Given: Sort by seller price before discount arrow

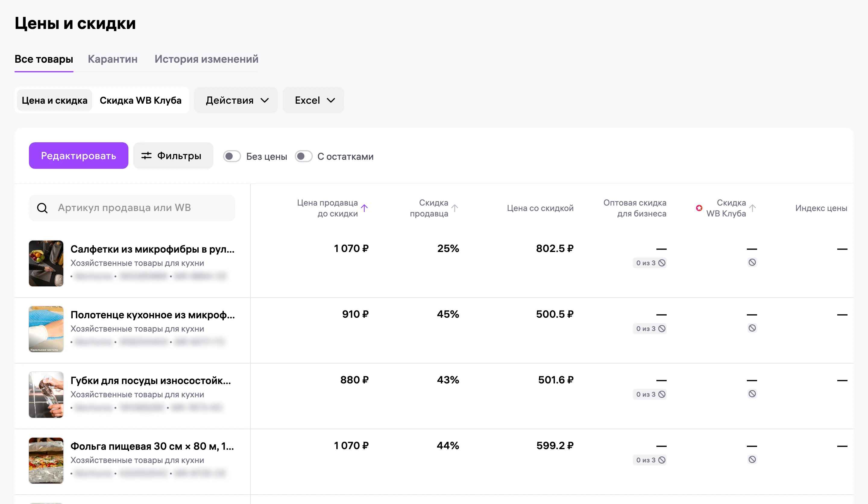Looking at the screenshot, I should (364, 208).
